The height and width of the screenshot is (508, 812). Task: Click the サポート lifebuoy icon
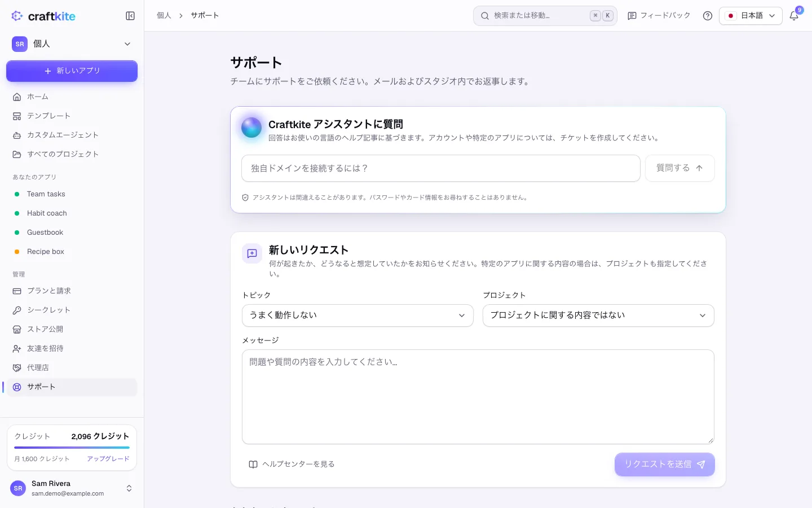17,387
